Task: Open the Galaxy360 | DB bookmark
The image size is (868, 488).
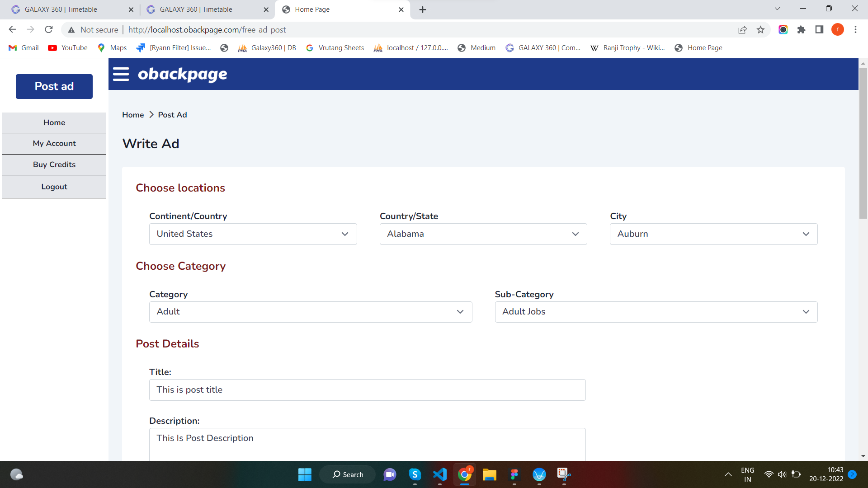Action: 267,48
